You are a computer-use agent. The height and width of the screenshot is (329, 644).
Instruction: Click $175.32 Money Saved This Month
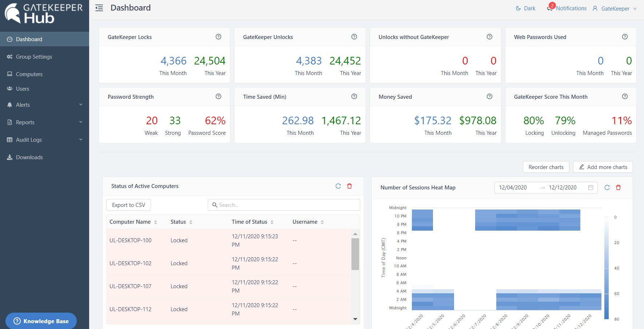point(433,121)
